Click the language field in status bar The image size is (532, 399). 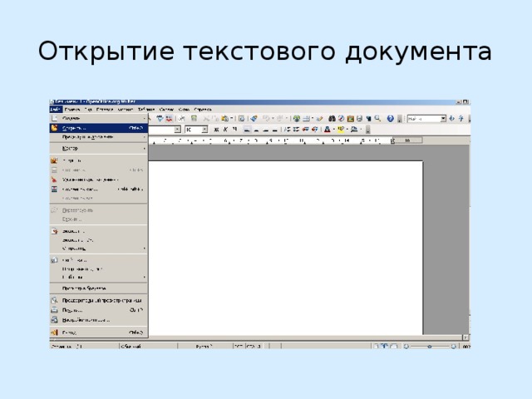click(204, 347)
